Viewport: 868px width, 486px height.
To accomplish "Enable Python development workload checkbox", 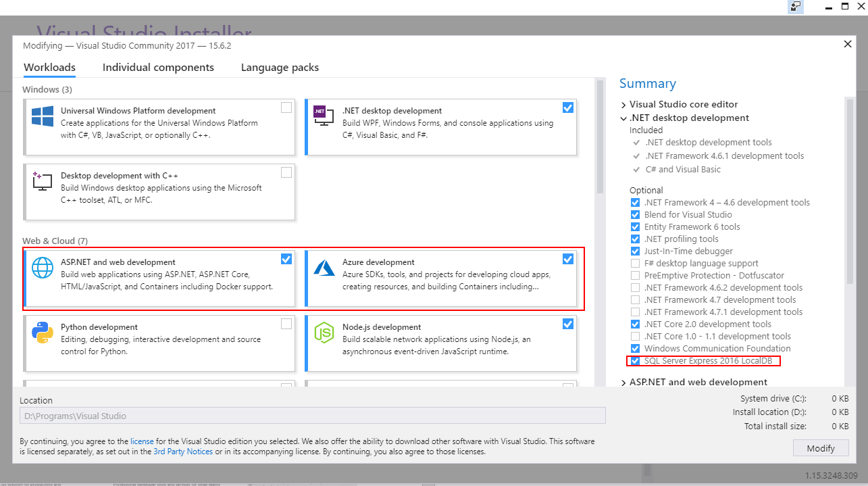I will click(x=286, y=324).
